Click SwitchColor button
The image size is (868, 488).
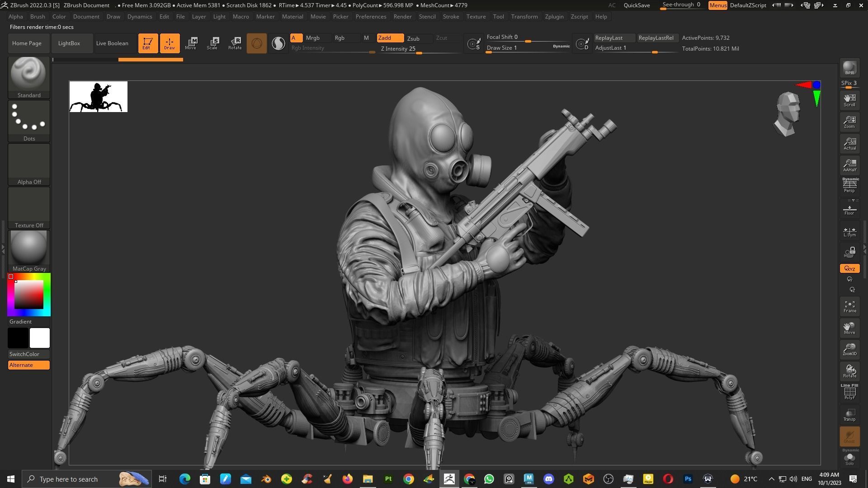click(29, 354)
